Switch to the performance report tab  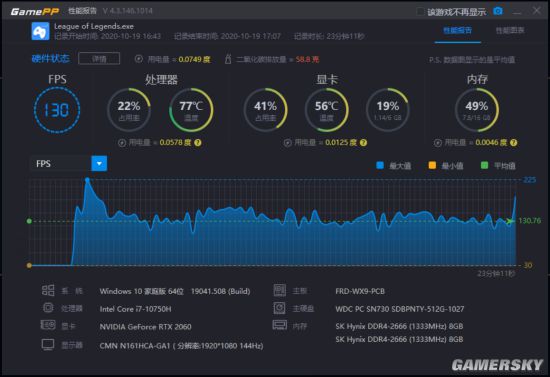[x=457, y=31]
